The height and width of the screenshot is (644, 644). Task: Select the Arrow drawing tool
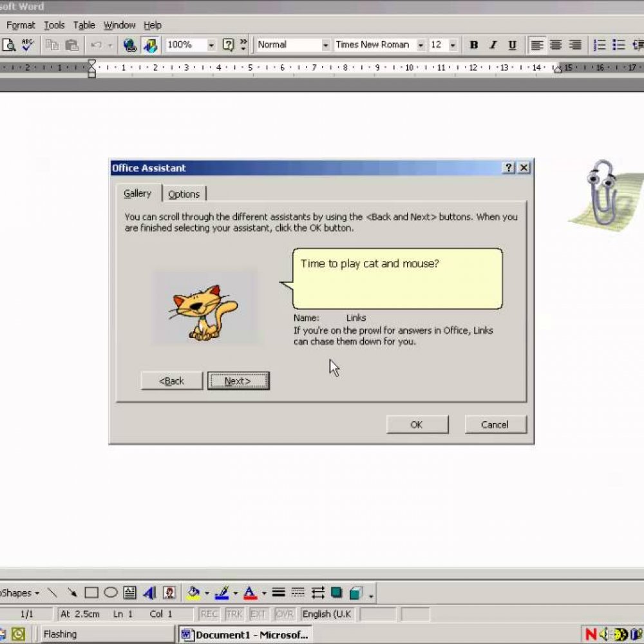pos(72,592)
